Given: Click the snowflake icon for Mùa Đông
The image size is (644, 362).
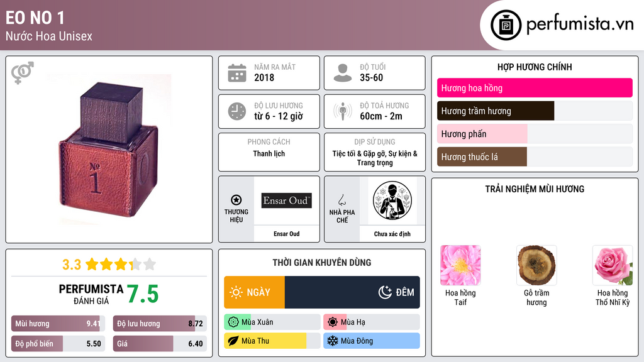Looking at the screenshot, I should click(333, 341).
